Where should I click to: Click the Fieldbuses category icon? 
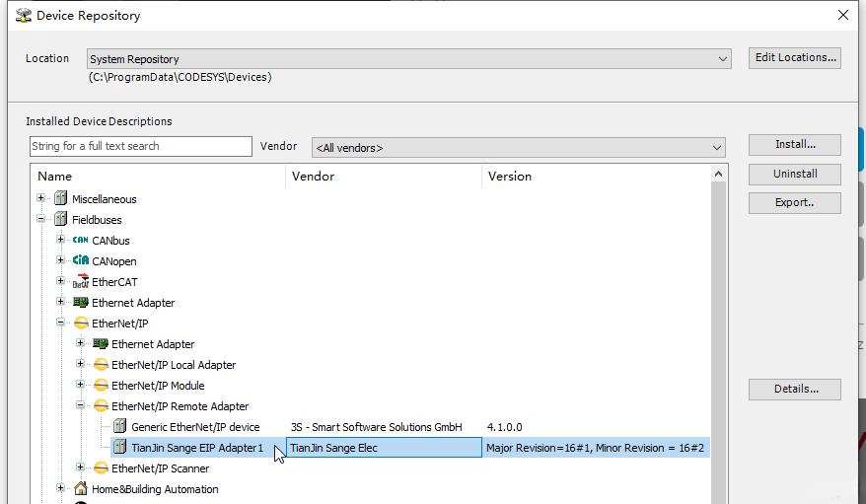point(61,219)
